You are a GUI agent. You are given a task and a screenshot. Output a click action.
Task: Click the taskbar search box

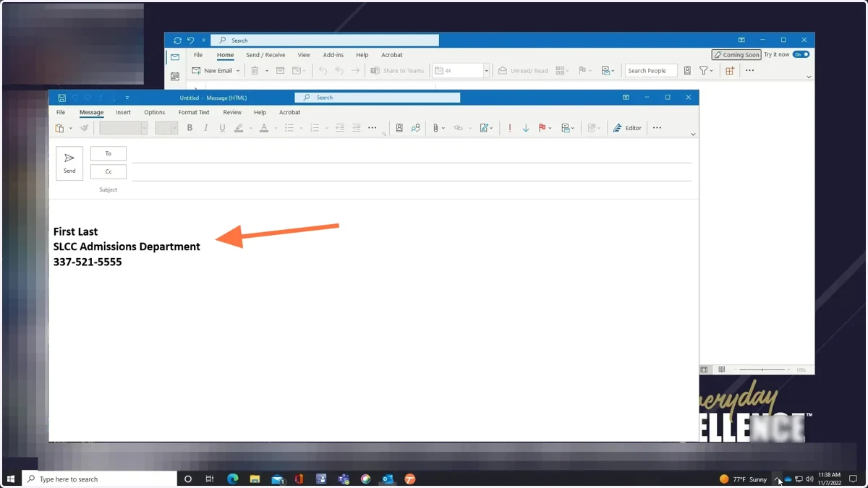click(100, 479)
